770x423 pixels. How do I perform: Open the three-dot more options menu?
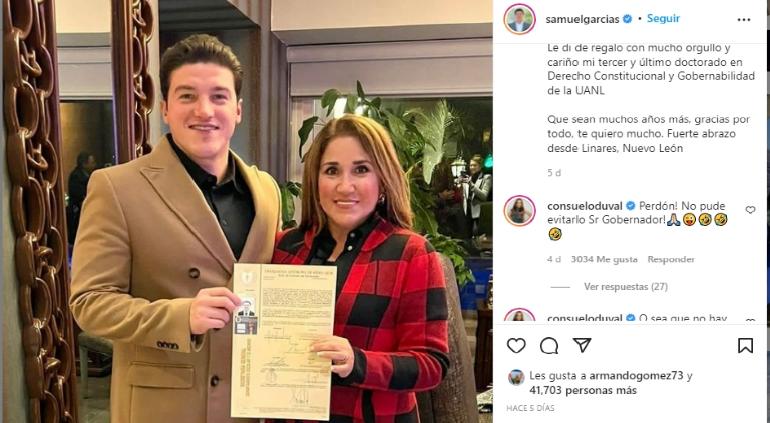click(x=744, y=20)
